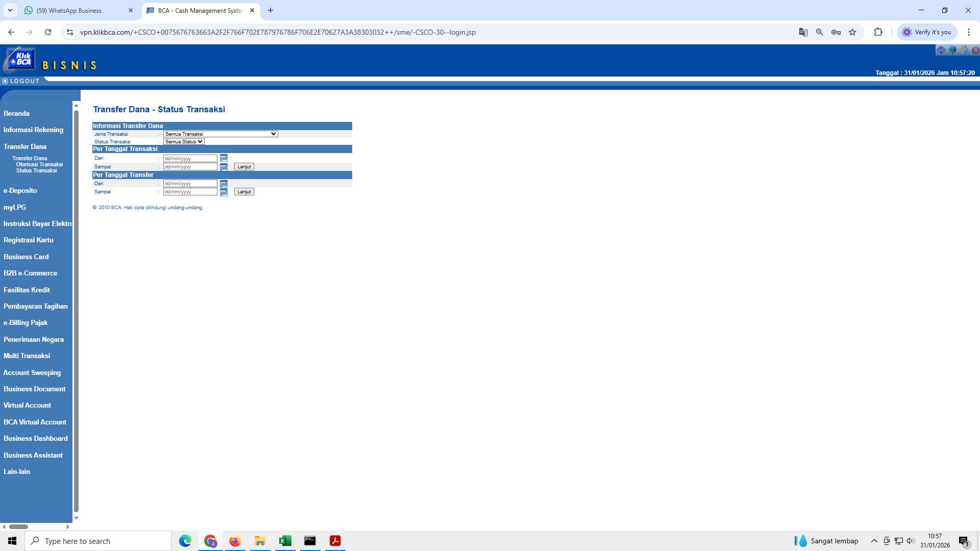Switch to the WhatsApp Business tab
980x551 pixels.
(71, 10)
